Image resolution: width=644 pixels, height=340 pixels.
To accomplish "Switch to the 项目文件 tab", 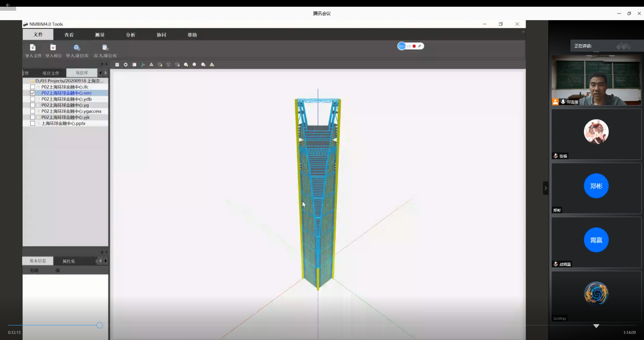I will click(x=51, y=73).
